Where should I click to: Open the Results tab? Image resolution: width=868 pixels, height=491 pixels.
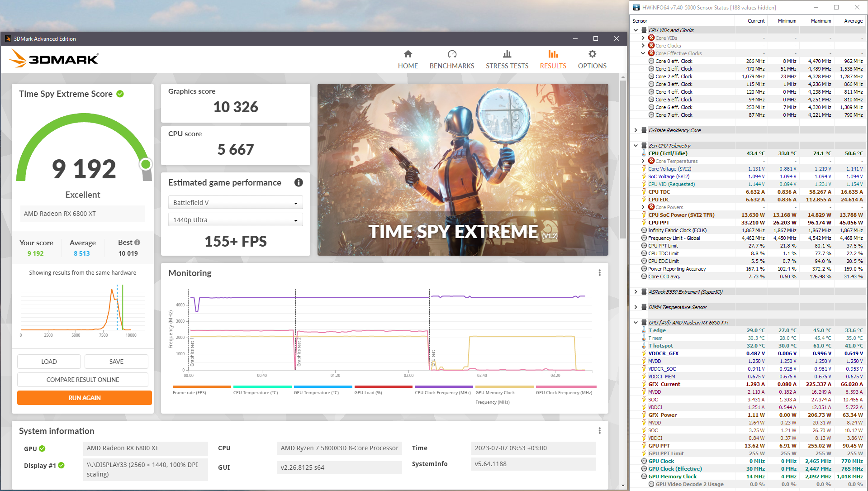[x=553, y=60]
